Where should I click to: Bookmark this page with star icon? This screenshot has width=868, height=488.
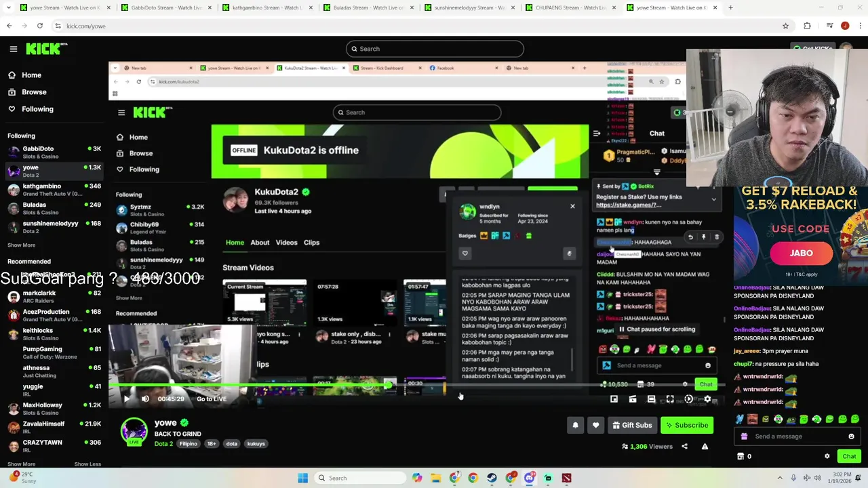pos(785,26)
